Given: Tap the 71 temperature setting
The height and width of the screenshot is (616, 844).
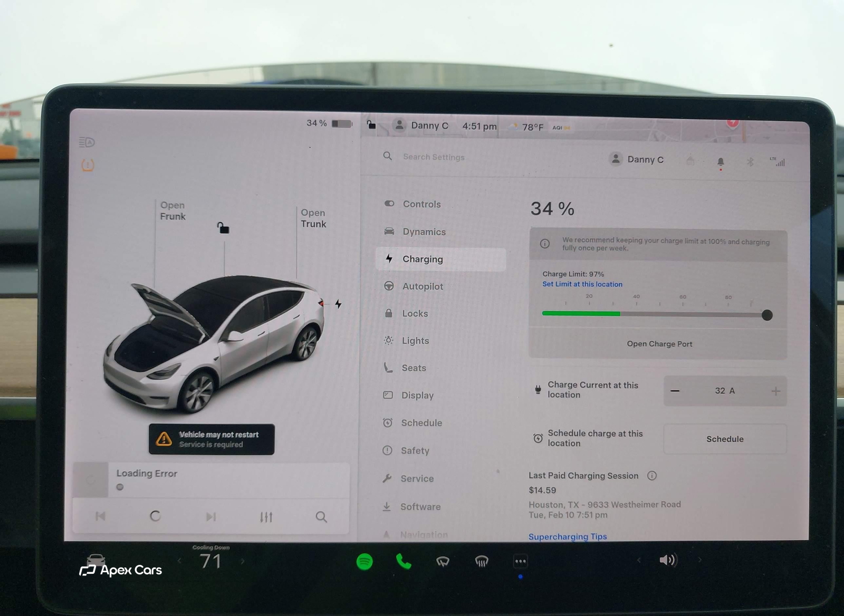Looking at the screenshot, I should (210, 561).
